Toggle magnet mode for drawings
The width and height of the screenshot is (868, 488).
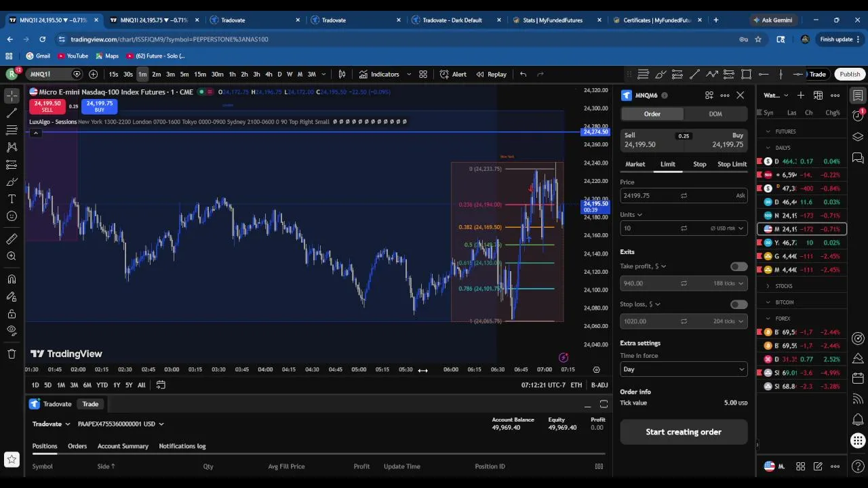12,279
